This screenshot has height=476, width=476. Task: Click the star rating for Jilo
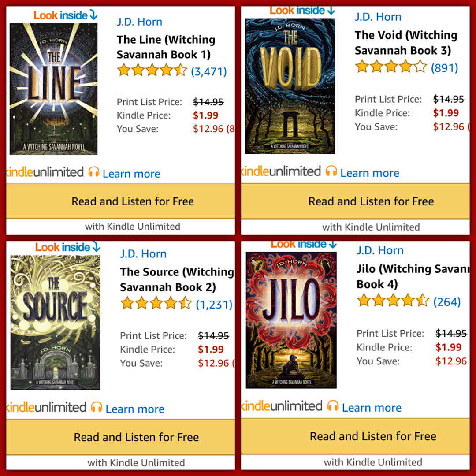coord(393,301)
